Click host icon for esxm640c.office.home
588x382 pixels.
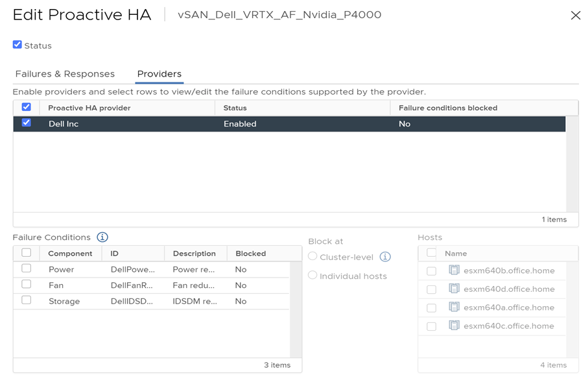click(454, 325)
